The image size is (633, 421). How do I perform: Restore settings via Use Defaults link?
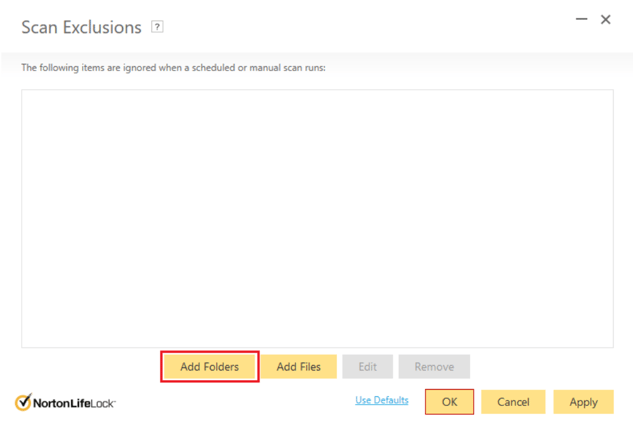pos(381,401)
